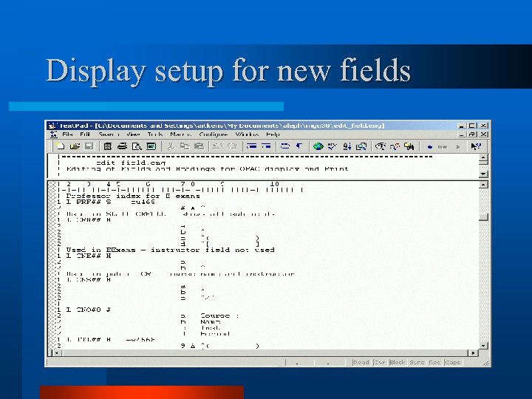Redo the edit with the Redo icon

233,146
